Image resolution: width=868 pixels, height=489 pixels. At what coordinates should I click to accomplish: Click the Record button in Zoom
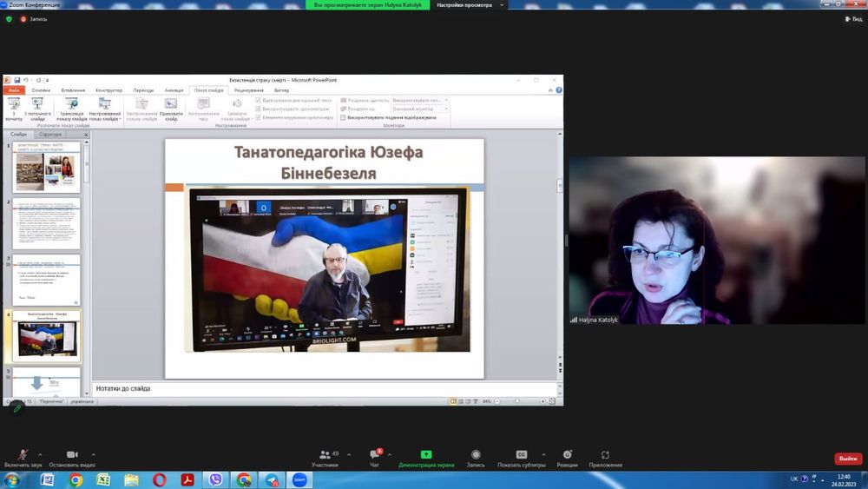click(x=476, y=455)
